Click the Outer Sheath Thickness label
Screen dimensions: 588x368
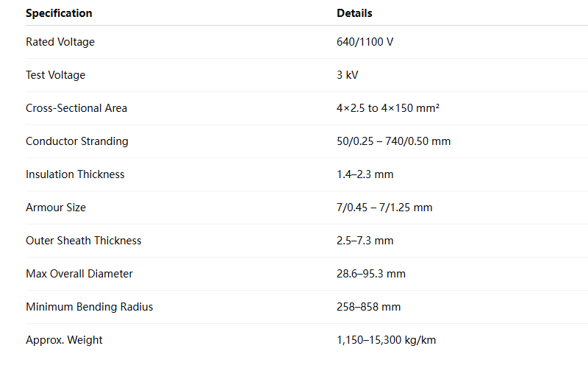pyautogui.click(x=84, y=241)
